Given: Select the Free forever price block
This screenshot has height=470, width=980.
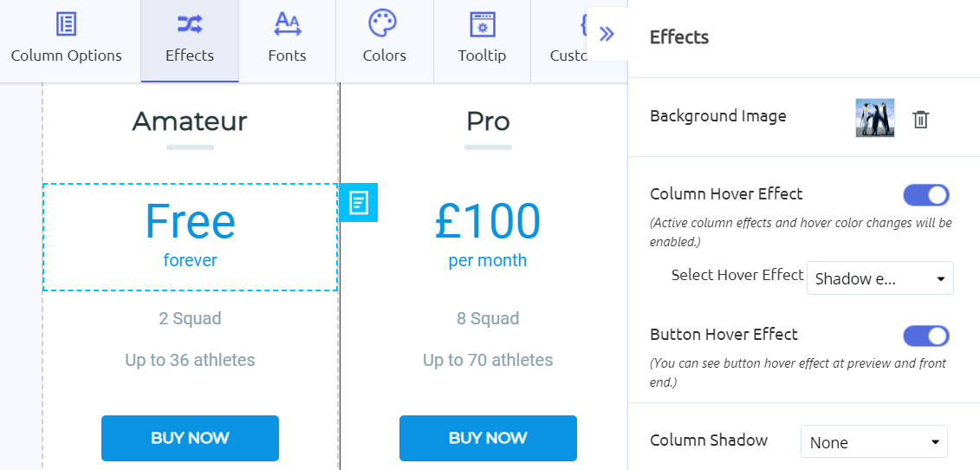Looking at the screenshot, I should coord(190,238).
